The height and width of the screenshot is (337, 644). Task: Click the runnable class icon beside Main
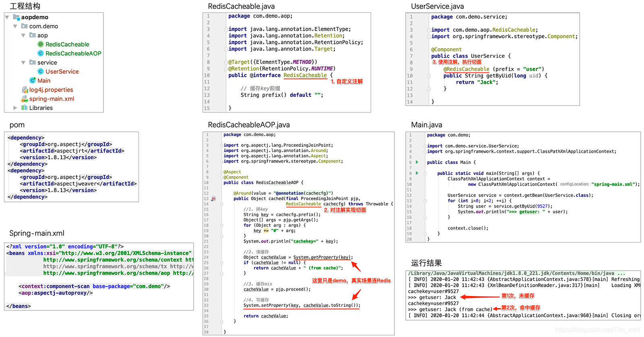(x=33, y=80)
